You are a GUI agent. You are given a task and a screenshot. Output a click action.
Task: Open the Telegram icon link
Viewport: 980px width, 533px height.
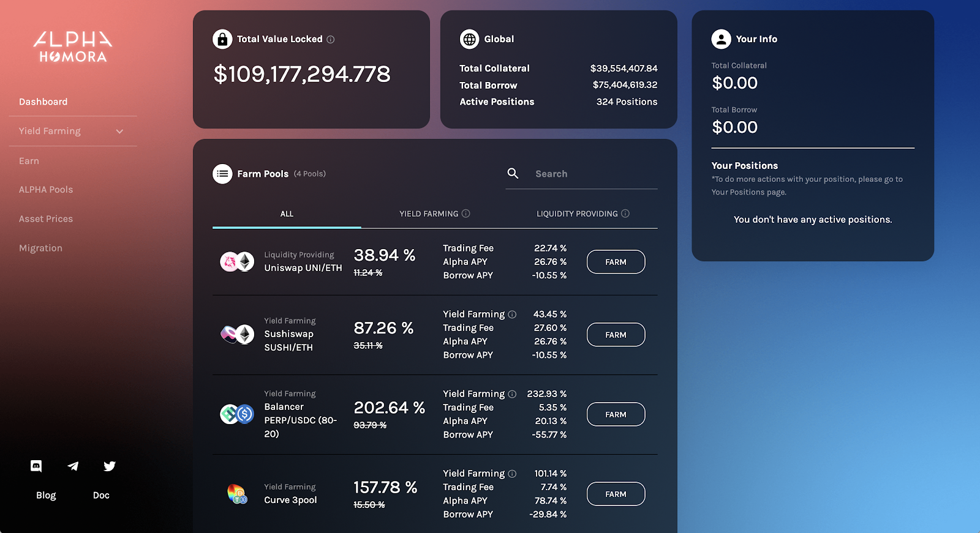coord(73,466)
